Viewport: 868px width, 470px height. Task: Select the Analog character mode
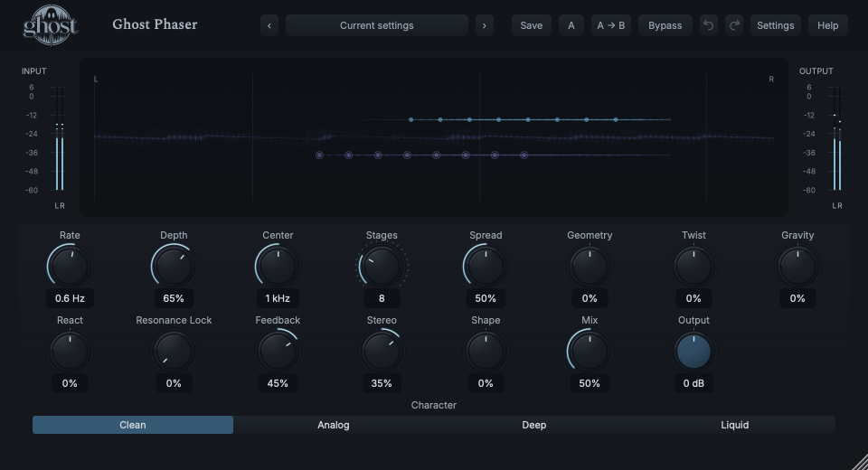[x=334, y=425]
